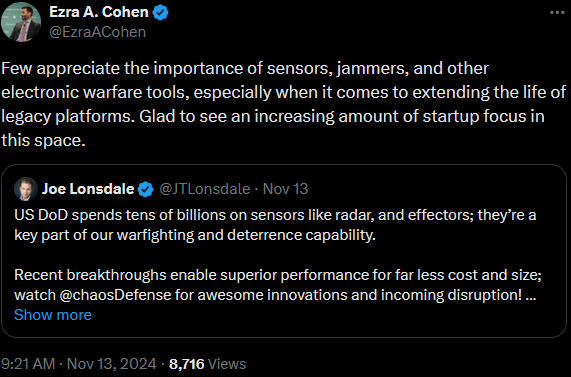Image resolution: width=571 pixels, height=377 pixels.
Task: Open the @chaosDefense mention
Action: (x=115, y=295)
